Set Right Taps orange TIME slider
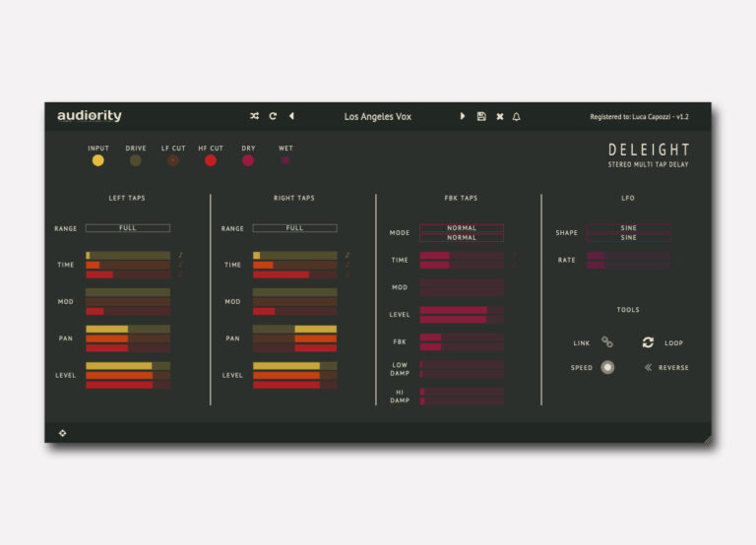 [x=294, y=265]
